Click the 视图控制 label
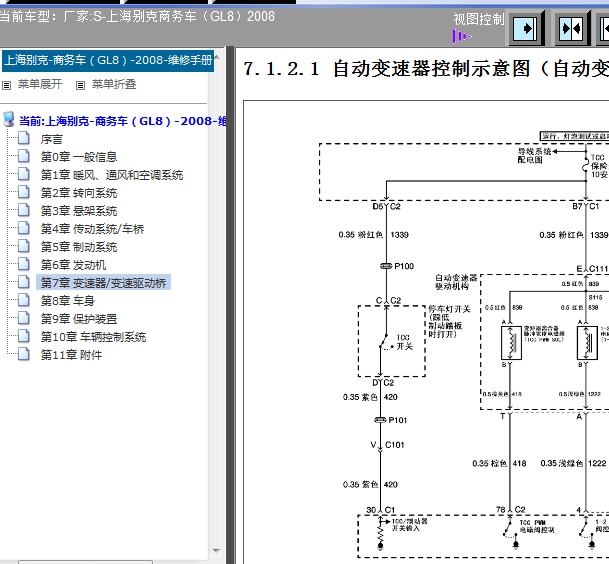The width and height of the screenshot is (609, 564). [x=478, y=19]
